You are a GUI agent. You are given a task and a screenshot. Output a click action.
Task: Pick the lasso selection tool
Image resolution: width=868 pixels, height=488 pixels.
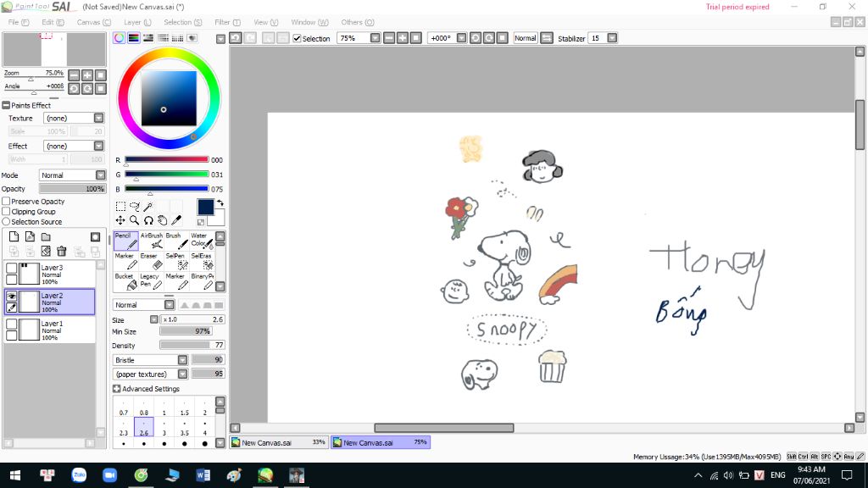135,207
